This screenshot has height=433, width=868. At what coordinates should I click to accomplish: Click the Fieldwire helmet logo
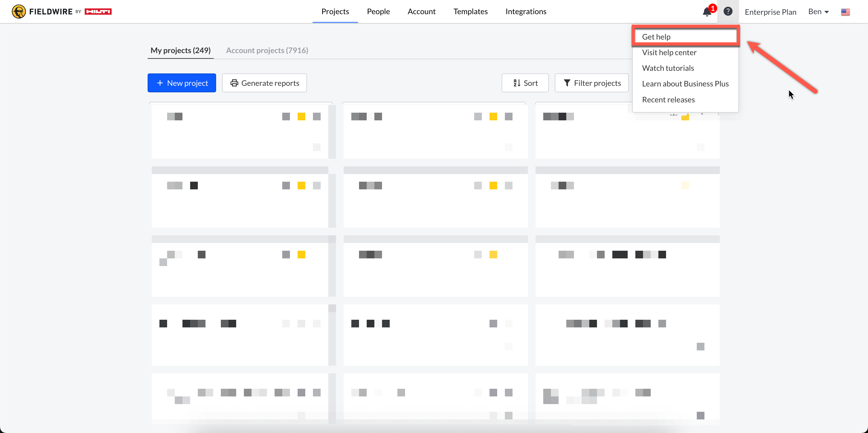pyautogui.click(x=19, y=12)
